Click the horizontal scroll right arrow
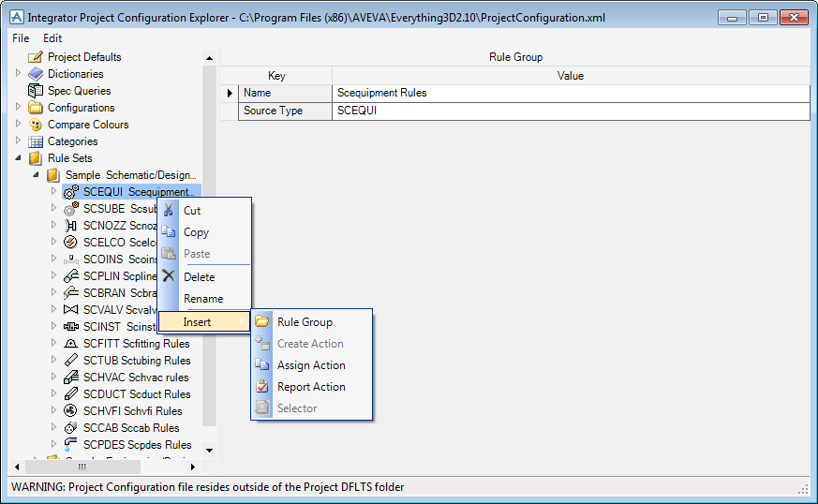The height and width of the screenshot is (504, 818). 192,467
